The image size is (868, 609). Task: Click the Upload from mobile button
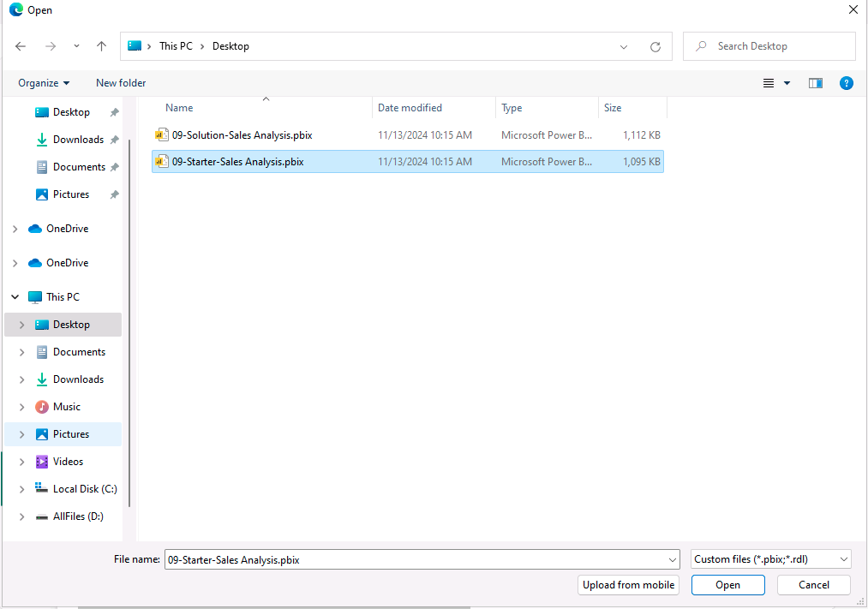628,585
